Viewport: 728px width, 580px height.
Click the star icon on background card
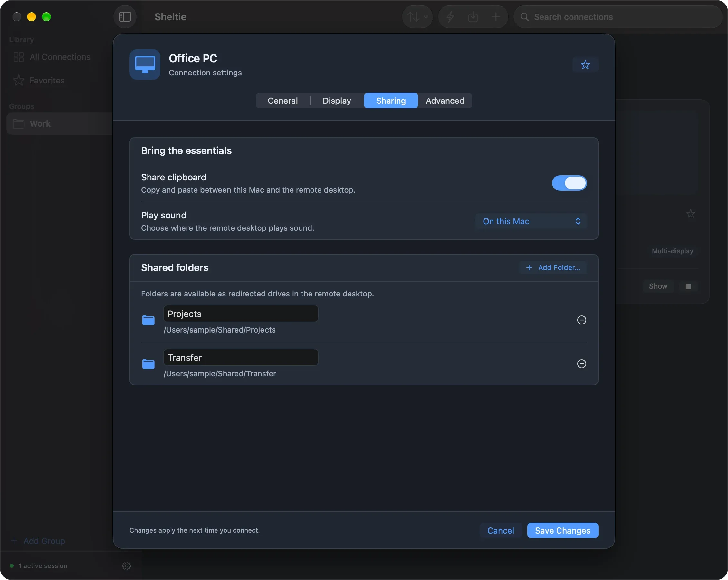pos(691,214)
